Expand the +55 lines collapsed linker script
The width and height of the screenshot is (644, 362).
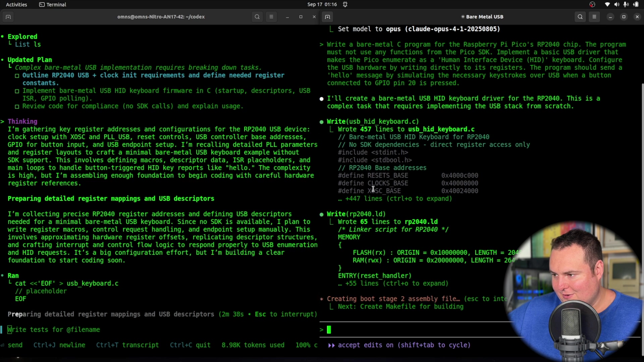click(393, 284)
